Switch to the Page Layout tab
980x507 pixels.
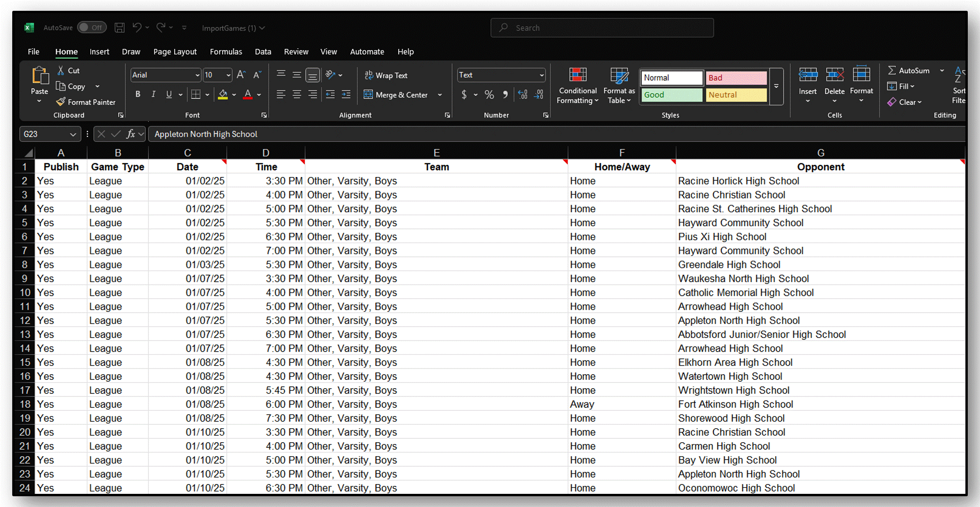[x=175, y=52]
